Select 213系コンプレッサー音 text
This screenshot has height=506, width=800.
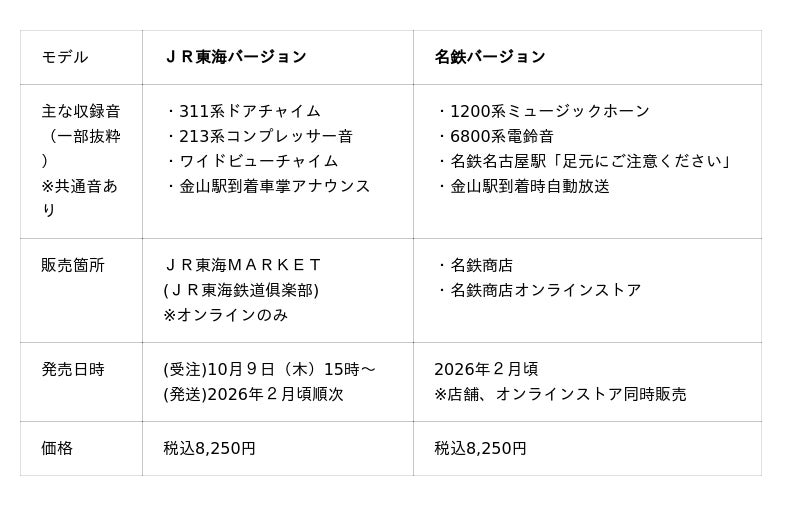pyautogui.click(x=259, y=136)
